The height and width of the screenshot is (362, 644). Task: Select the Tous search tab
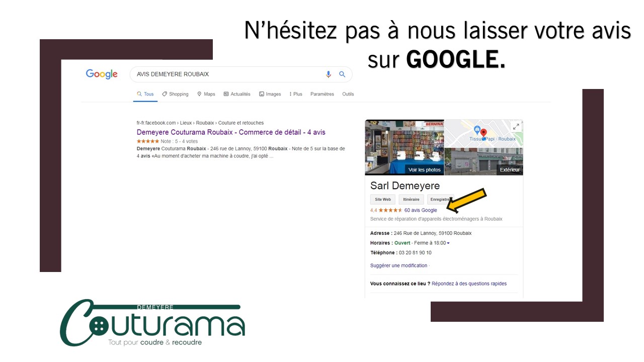coord(145,94)
